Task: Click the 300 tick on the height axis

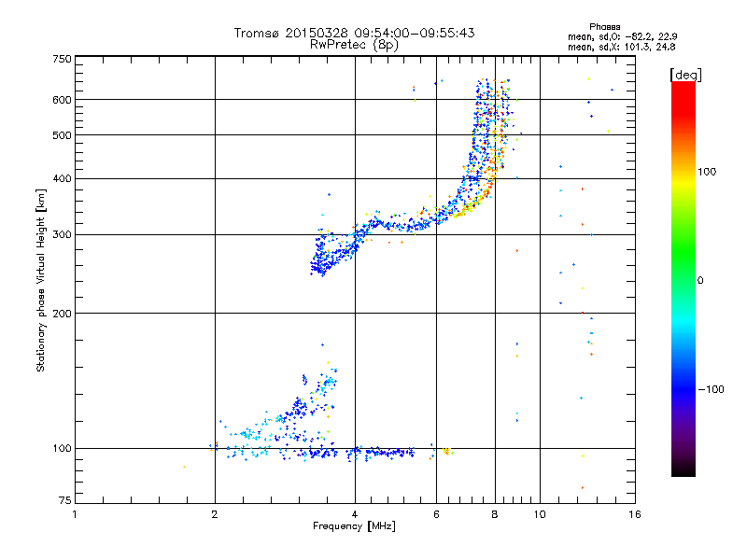Action: pos(62,234)
